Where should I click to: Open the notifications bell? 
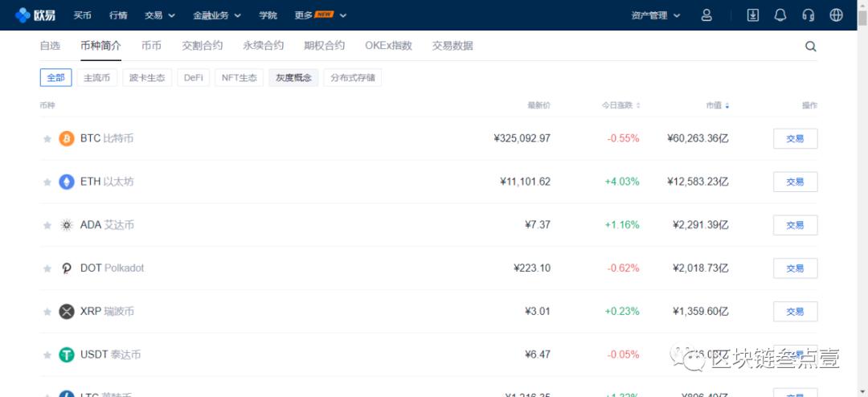pos(780,15)
